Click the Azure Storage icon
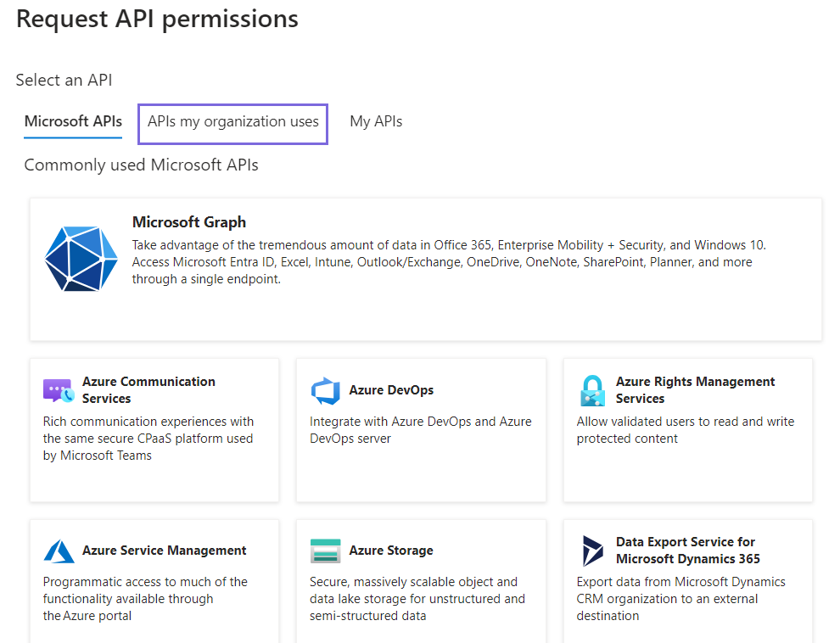Viewport: 840px width, 643px height. point(325,550)
